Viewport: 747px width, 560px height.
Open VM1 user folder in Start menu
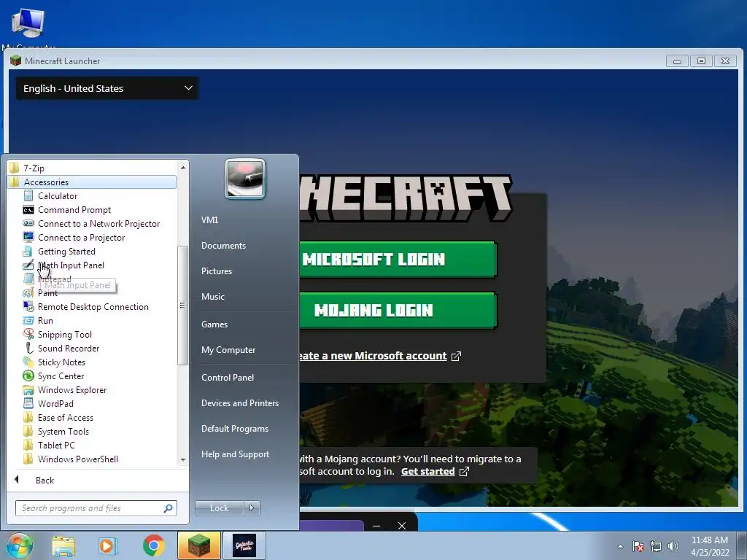(x=209, y=220)
